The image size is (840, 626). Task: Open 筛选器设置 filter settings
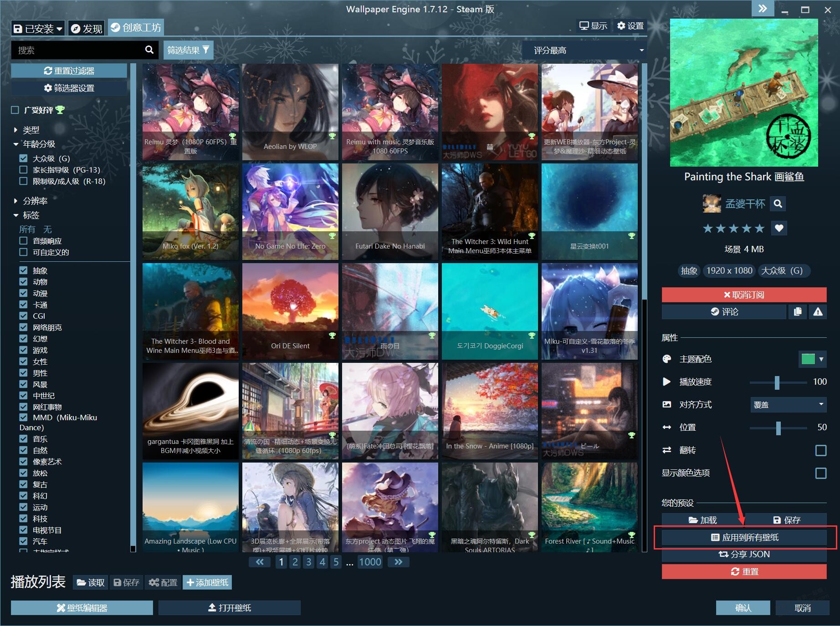[69, 88]
